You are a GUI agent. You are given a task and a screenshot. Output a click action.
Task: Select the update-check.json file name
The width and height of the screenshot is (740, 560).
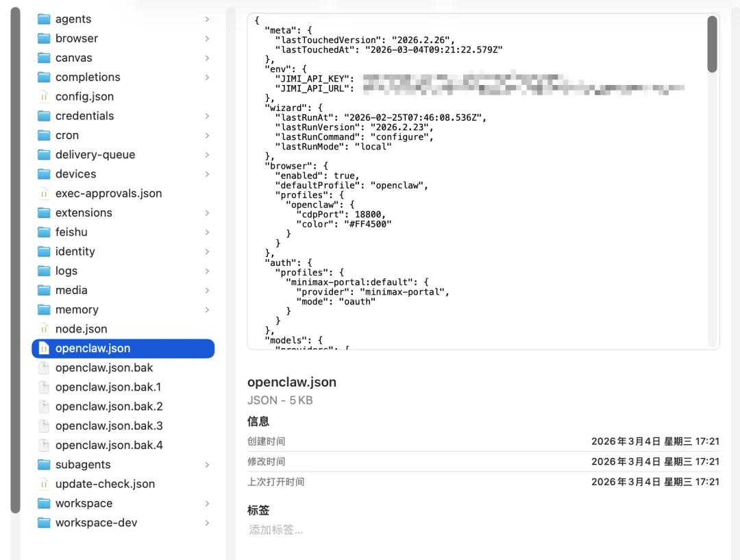(106, 483)
